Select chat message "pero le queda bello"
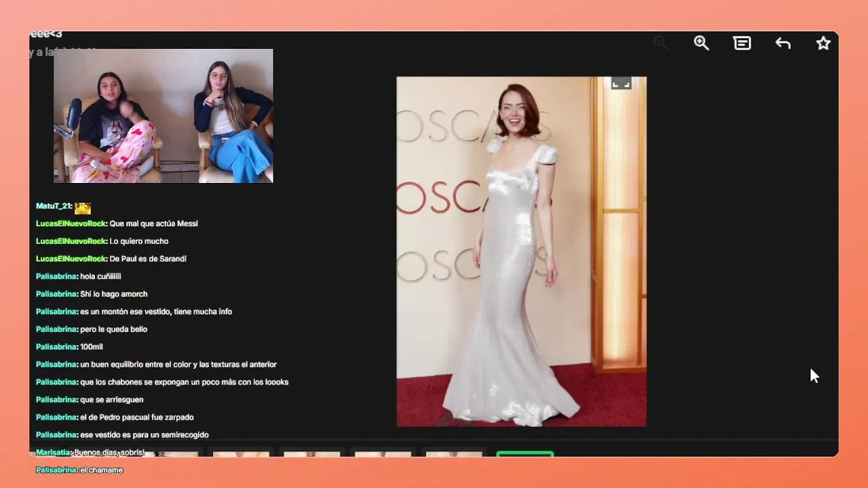Viewport: 868px width, 488px height. click(113, 329)
